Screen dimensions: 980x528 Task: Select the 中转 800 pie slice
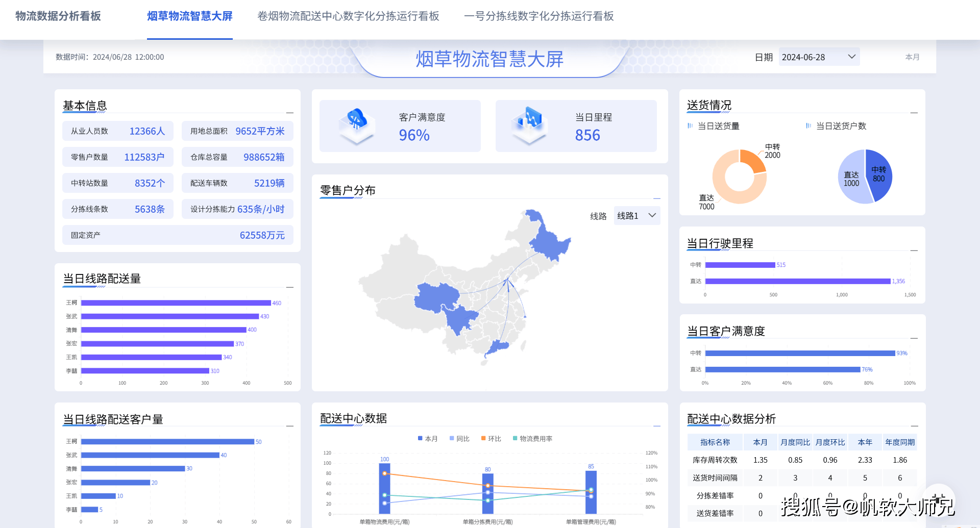[879, 175]
